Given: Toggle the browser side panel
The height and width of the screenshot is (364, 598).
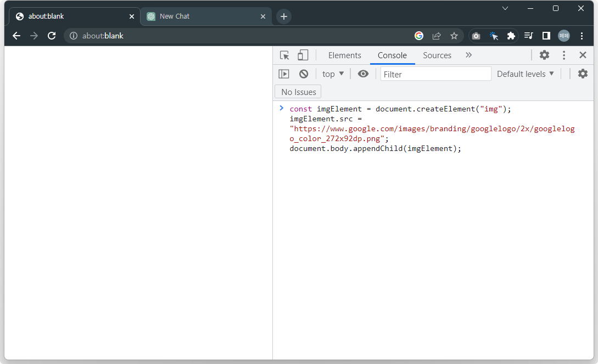Looking at the screenshot, I should click(546, 36).
